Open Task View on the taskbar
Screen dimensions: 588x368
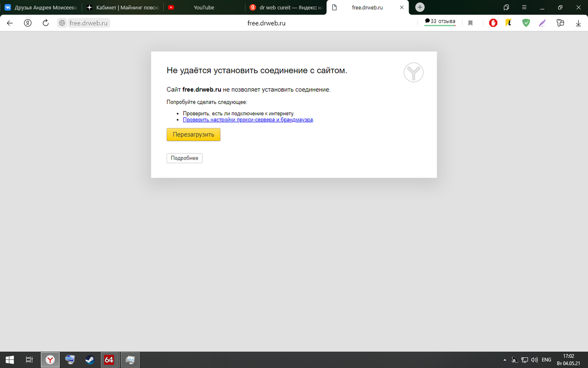[x=29, y=360]
